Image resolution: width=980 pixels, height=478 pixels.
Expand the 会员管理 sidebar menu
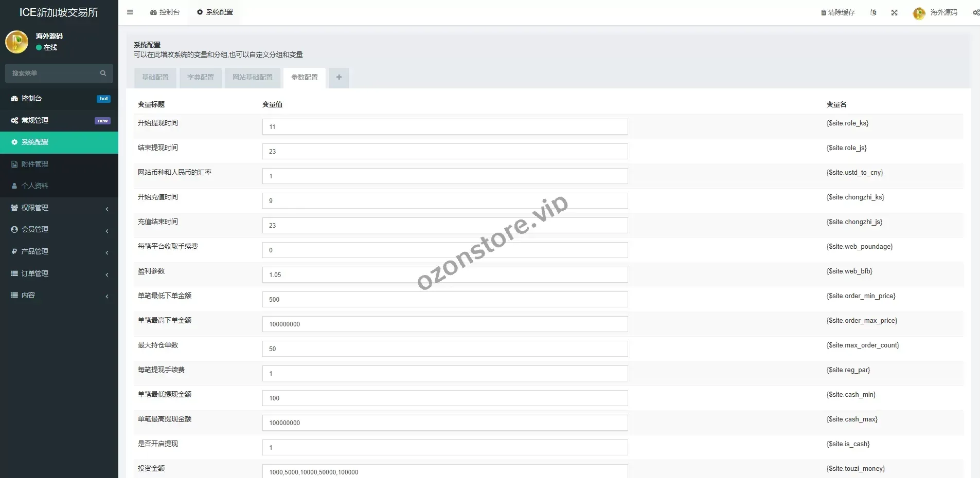[59, 230]
